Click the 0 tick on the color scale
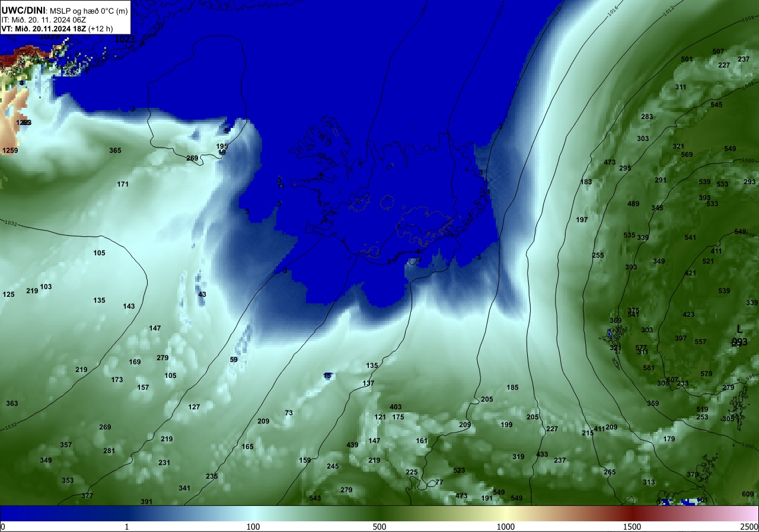The height and width of the screenshot is (532, 759). point(3,527)
